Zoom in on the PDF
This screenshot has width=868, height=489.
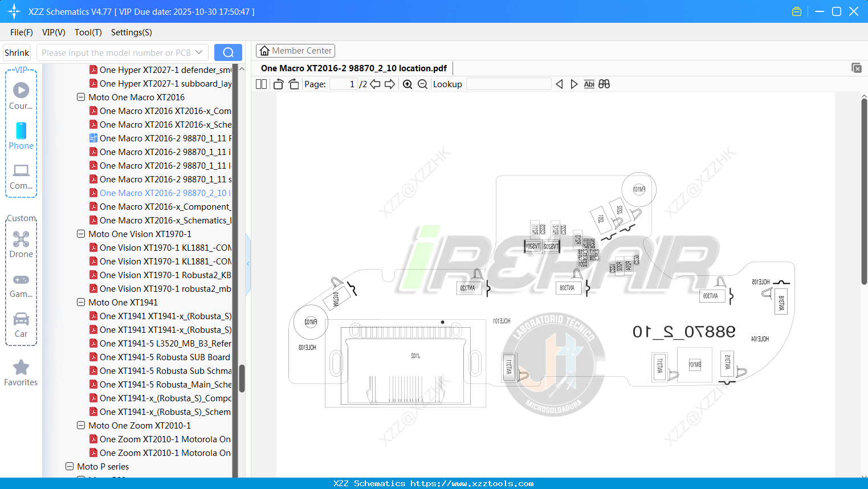tap(407, 84)
